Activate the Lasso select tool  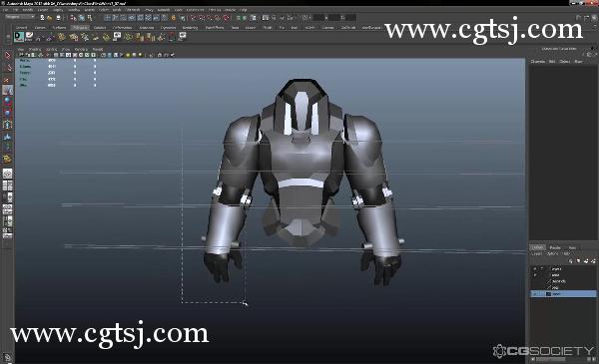click(7, 68)
